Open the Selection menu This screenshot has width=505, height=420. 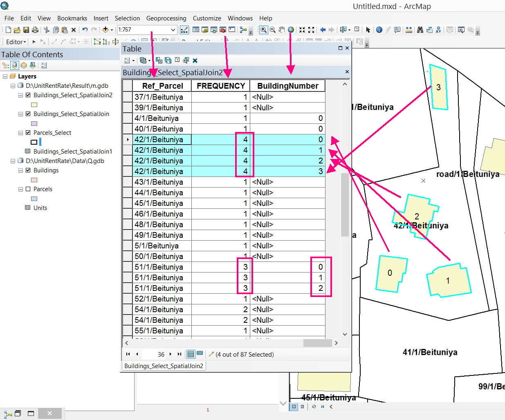click(x=127, y=18)
